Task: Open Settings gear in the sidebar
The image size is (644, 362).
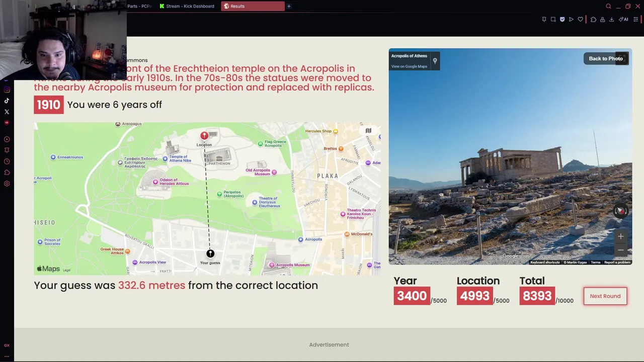Action: 7,184
